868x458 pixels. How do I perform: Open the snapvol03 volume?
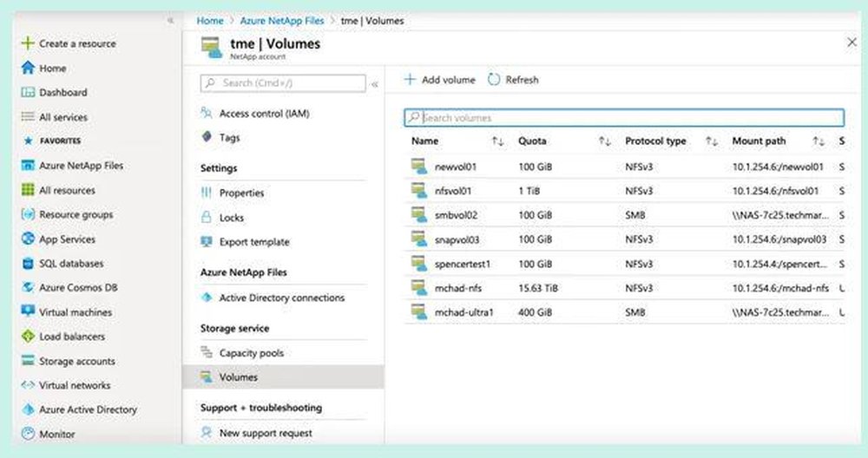457,239
